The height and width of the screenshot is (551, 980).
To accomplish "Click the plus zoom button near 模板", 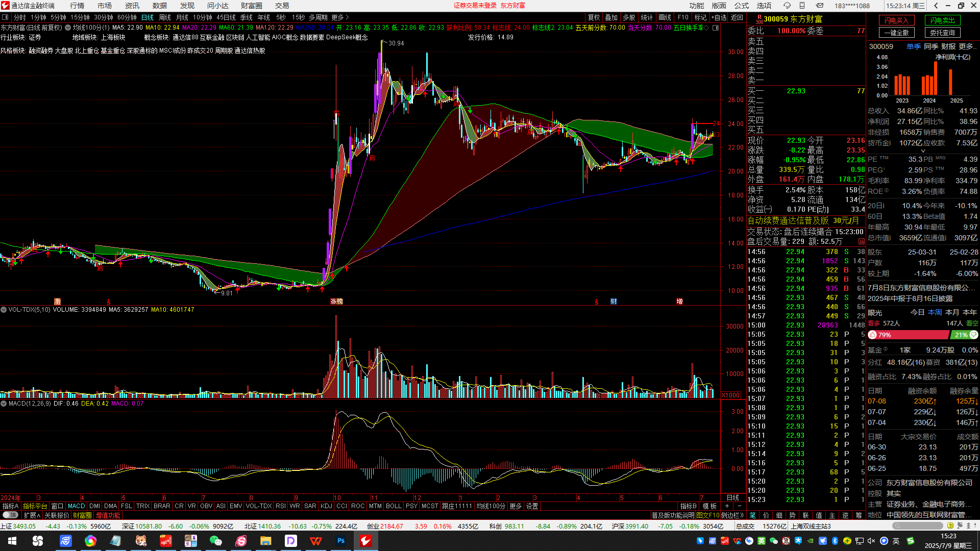I will (727, 506).
